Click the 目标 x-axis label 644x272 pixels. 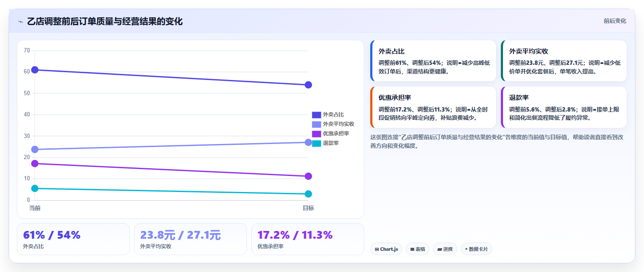click(x=308, y=208)
